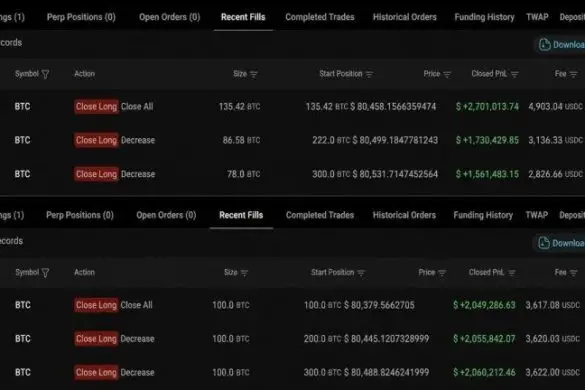Sort by Fee in the upper table
585x390 pixels.
573,74
